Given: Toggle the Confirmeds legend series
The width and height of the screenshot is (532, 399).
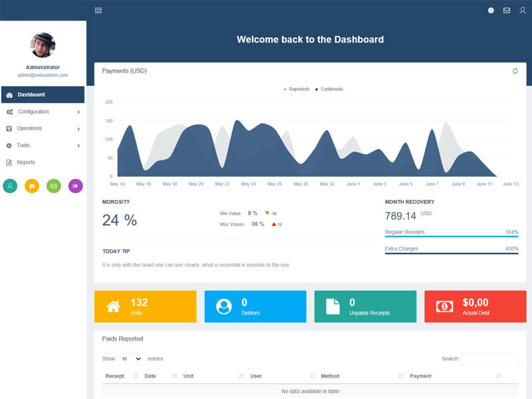Looking at the screenshot, I should tap(329, 89).
